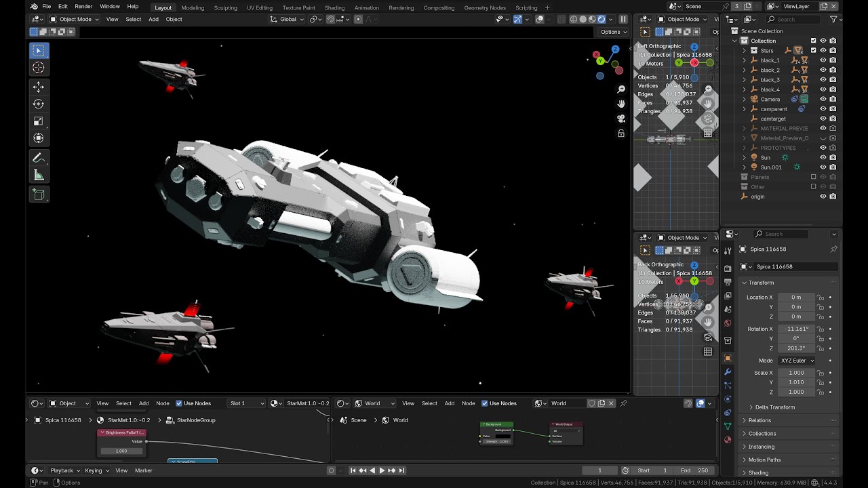Select the Transform tool
The height and width of the screenshot is (488, 868).
[x=39, y=138]
